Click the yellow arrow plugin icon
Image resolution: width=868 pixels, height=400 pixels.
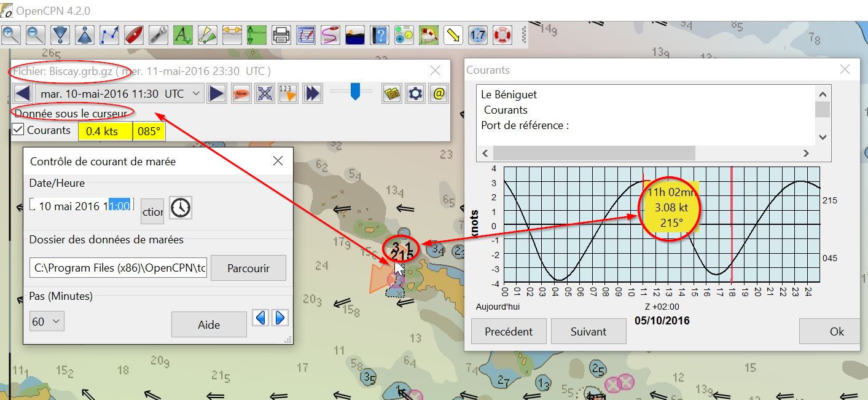453,34
